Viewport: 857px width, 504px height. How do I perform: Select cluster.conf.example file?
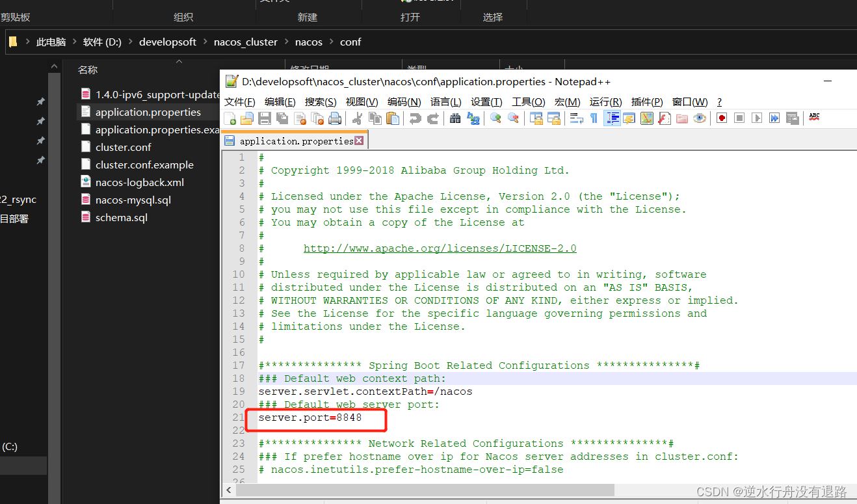point(144,165)
